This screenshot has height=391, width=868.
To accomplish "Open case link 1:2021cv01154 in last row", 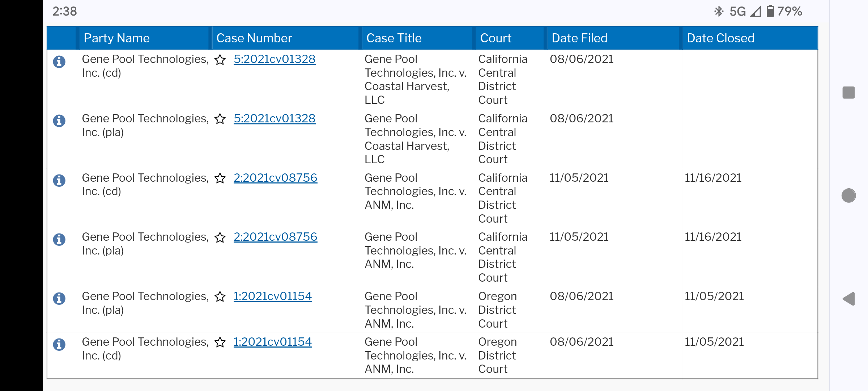I will (x=272, y=342).
